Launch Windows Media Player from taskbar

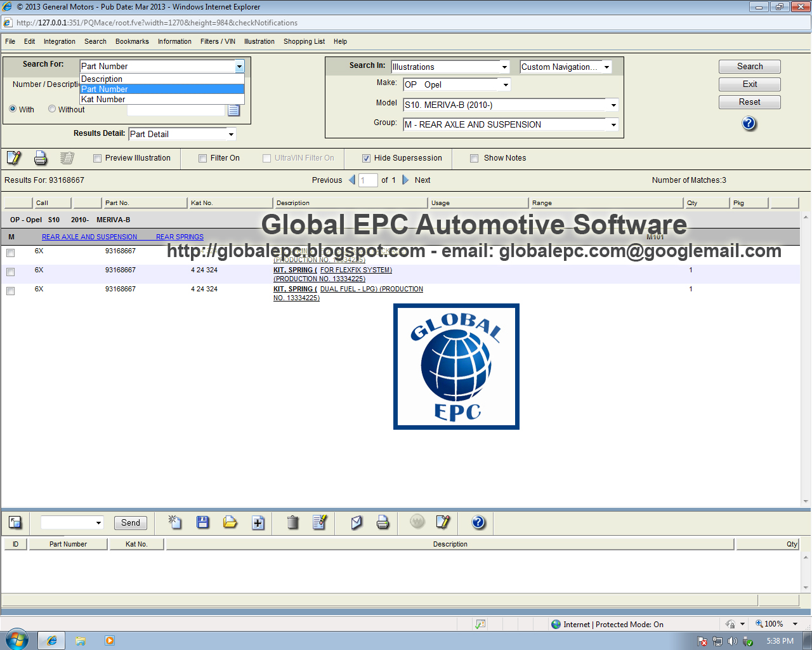pos(110,641)
